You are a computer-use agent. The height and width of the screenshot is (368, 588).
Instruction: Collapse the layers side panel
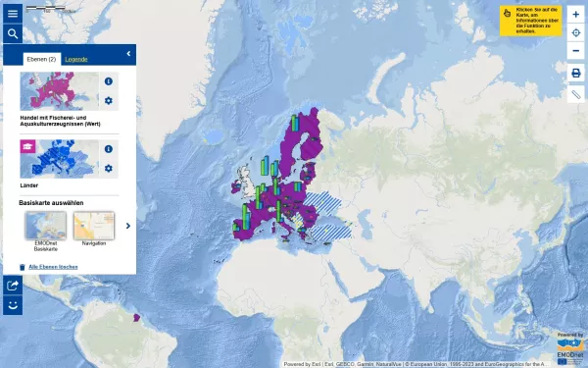point(128,54)
